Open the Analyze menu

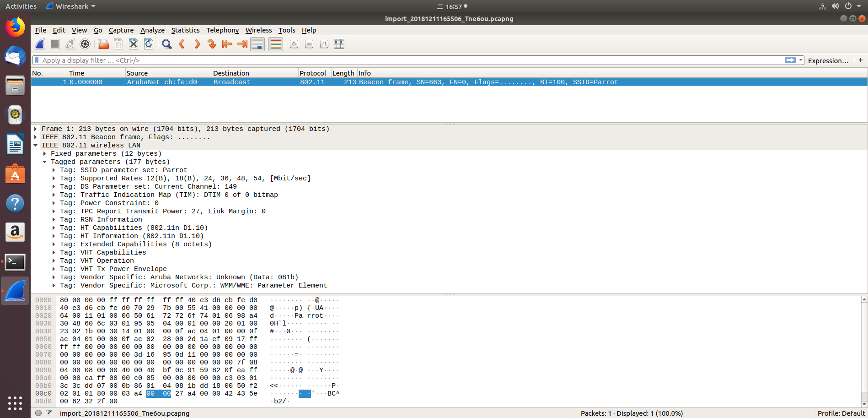click(x=152, y=30)
